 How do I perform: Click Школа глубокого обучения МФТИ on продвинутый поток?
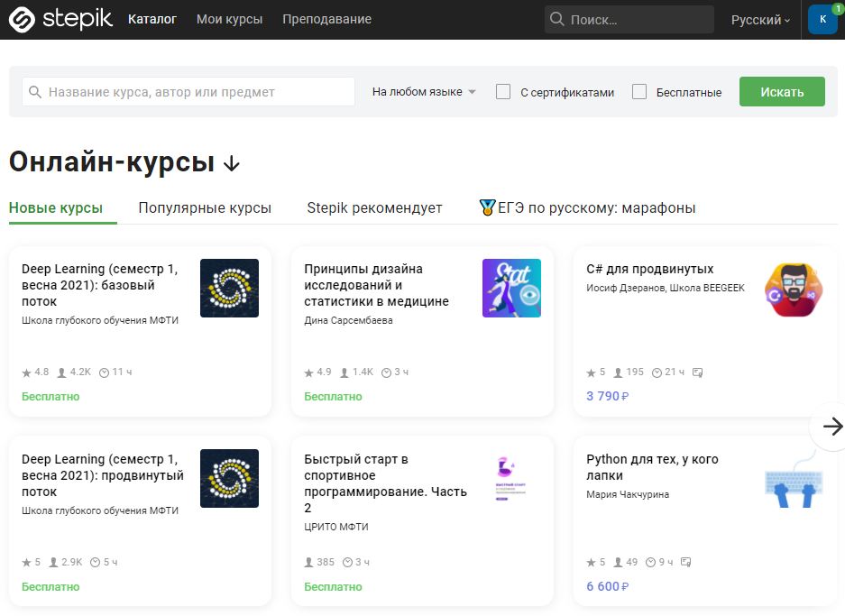pyautogui.click(x=100, y=510)
